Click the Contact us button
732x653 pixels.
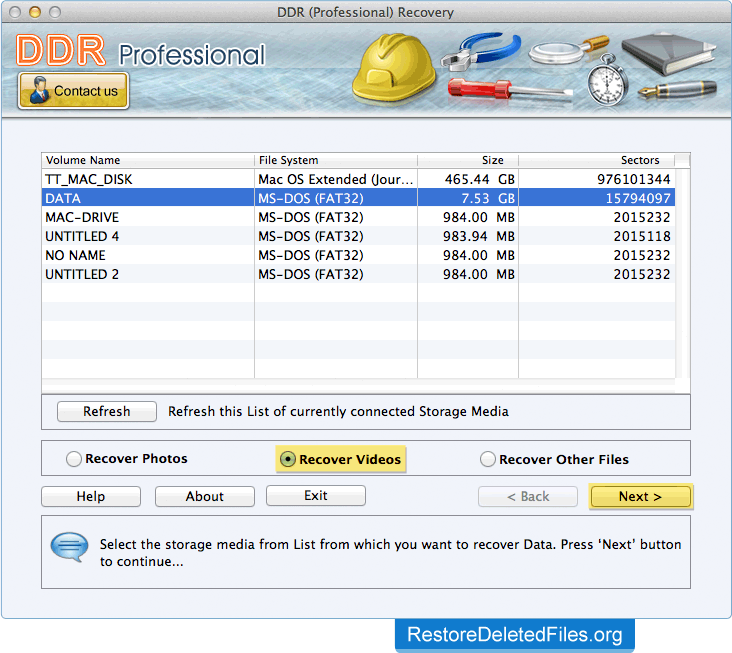click(73, 91)
